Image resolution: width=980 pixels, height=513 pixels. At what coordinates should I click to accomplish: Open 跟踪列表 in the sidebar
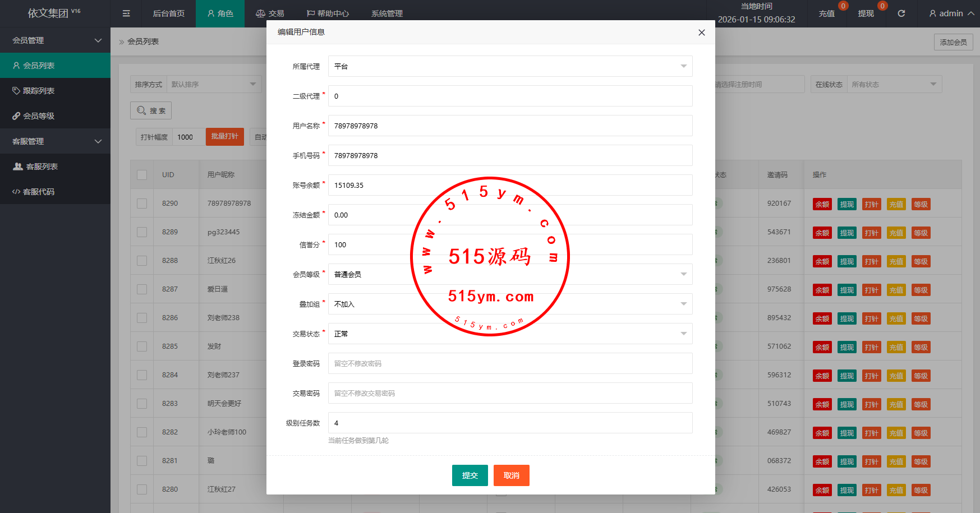pyautogui.click(x=38, y=91)
